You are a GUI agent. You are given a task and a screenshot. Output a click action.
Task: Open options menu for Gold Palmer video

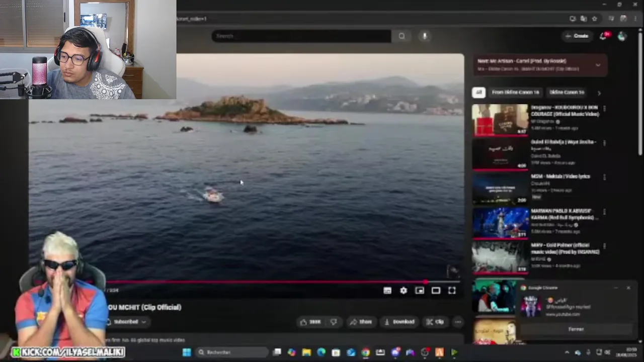(x=604, y=246)
